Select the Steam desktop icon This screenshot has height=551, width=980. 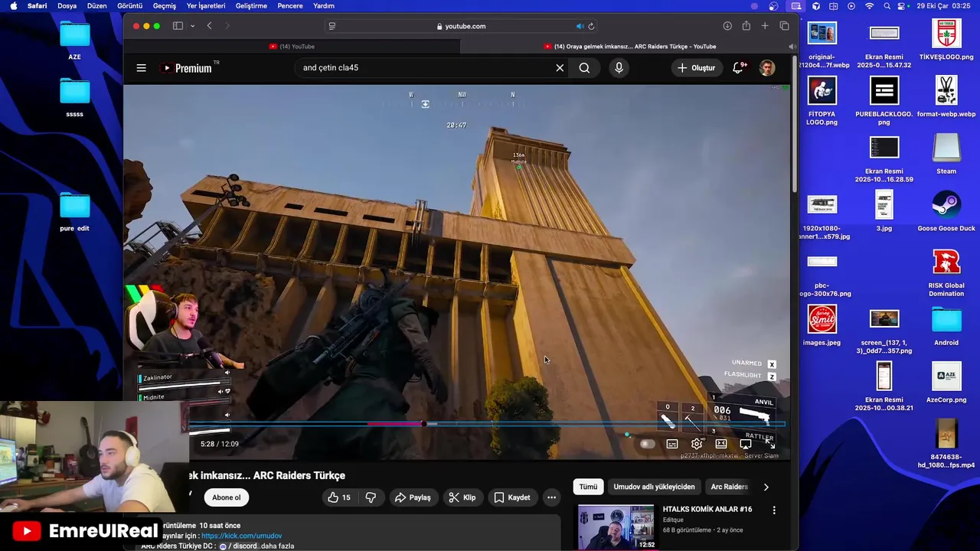click(946, 154)
